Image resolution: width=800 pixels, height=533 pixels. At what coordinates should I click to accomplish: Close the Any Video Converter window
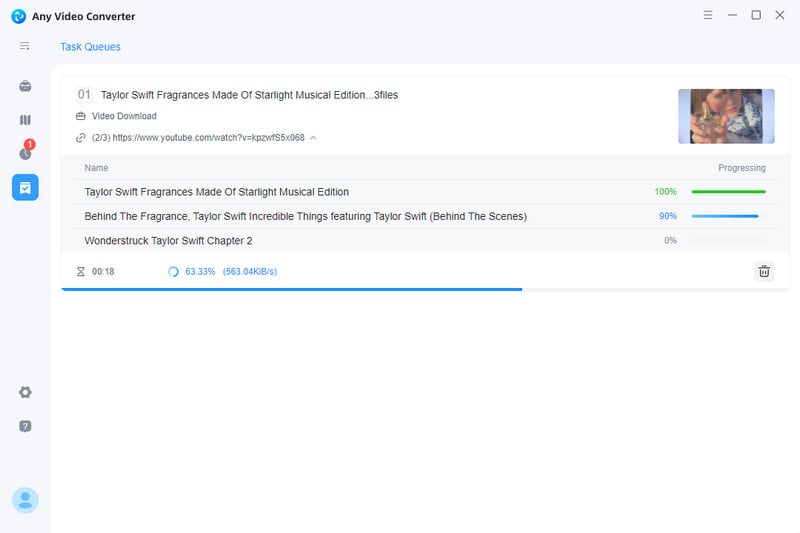point(780,15)
